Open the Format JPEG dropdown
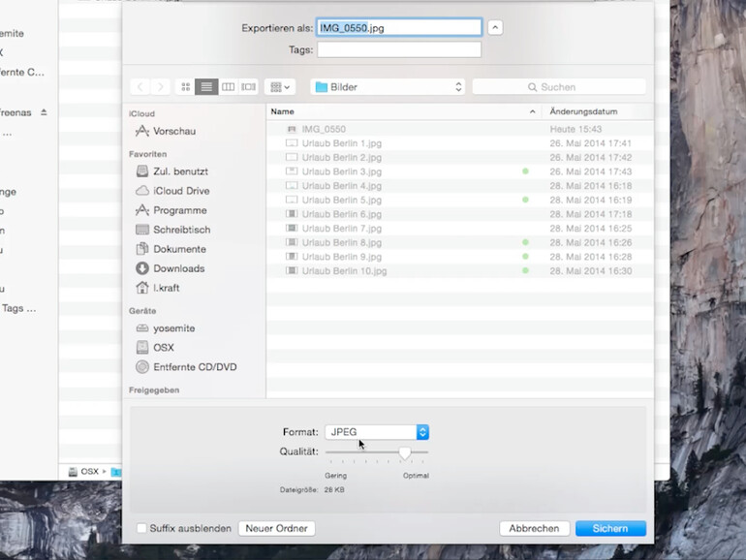Viewport: 746px width, 560px height. click(x=377, y=432)
